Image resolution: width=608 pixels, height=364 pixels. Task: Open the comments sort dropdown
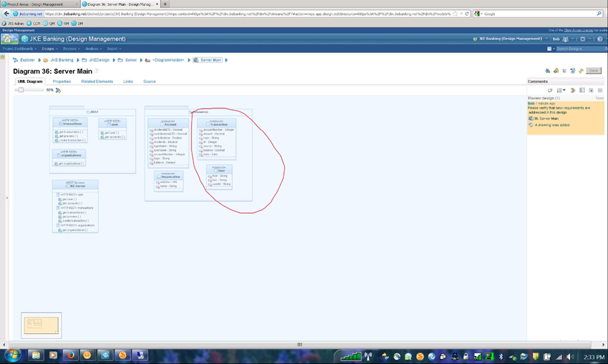point(561,90)
